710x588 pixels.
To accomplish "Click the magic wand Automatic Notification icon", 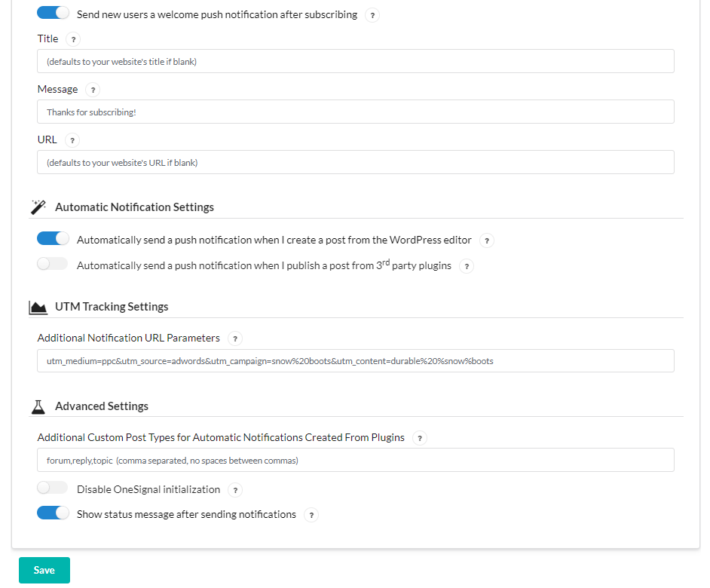I will (38, 207).
